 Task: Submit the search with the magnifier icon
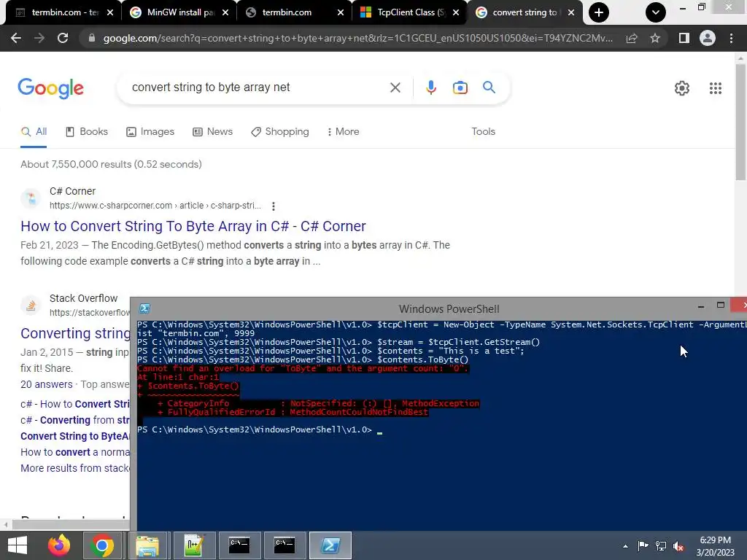pos(489,87)
